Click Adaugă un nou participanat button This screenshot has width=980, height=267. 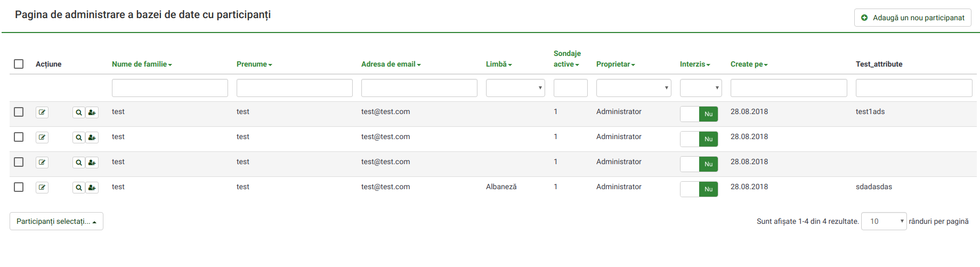912,18
